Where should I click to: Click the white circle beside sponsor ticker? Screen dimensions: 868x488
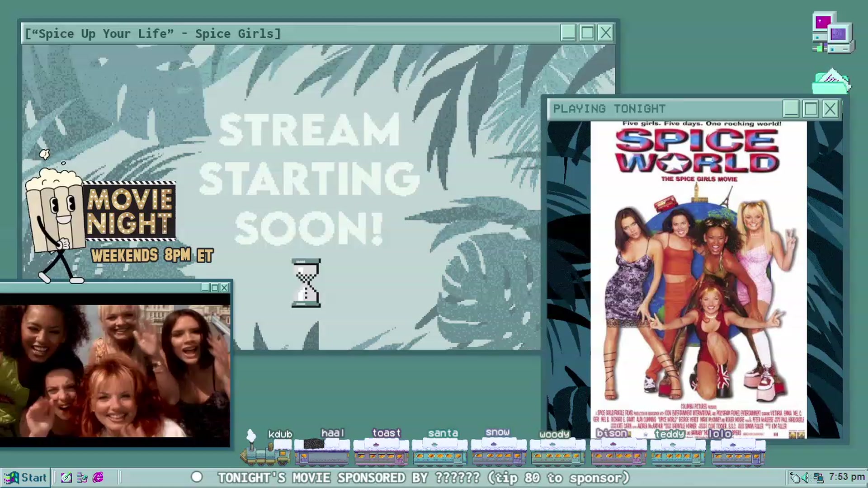tap(197, 477)
